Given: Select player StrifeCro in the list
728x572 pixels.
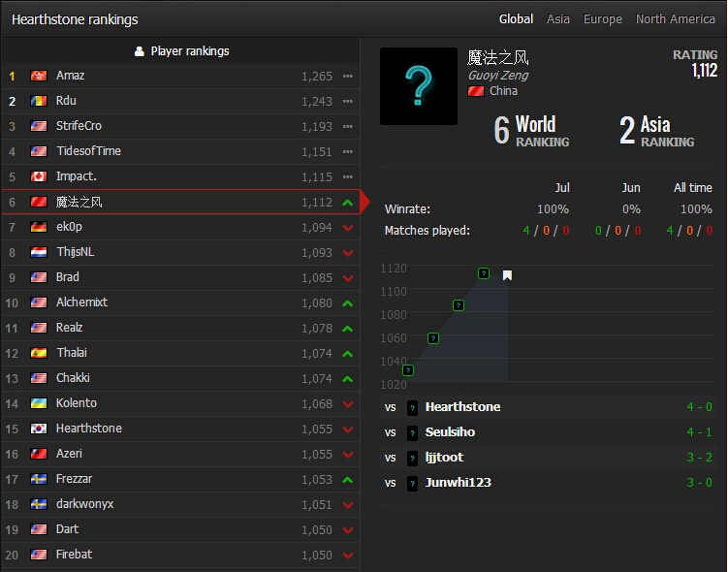Looking at the screenshot, I should 180,126.
